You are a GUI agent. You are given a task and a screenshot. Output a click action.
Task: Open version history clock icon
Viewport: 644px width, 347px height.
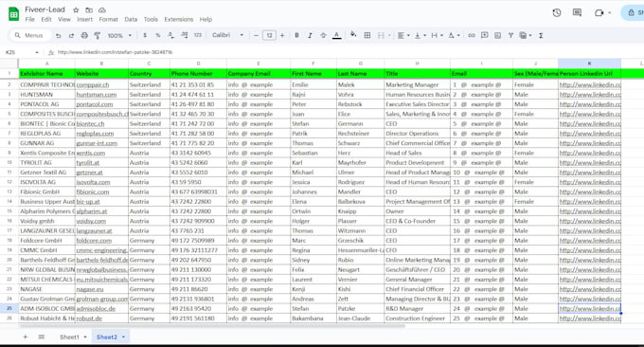(557, 12)
